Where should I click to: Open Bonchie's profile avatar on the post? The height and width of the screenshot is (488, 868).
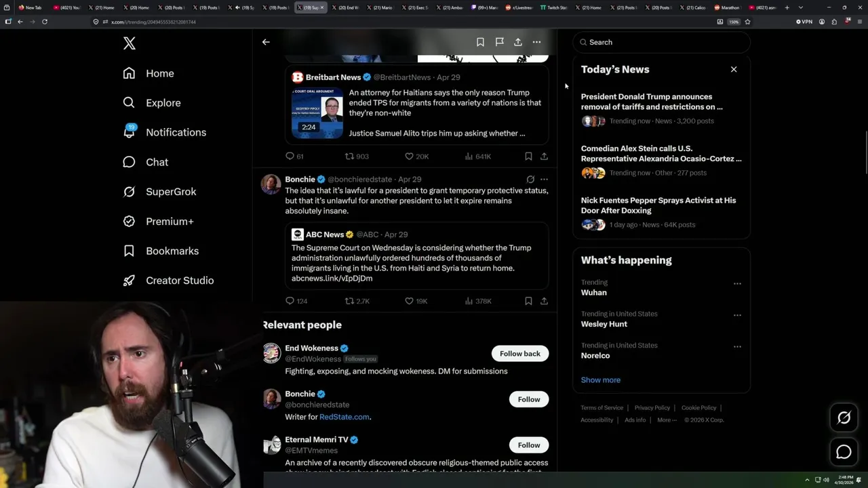tap(271, 184)
